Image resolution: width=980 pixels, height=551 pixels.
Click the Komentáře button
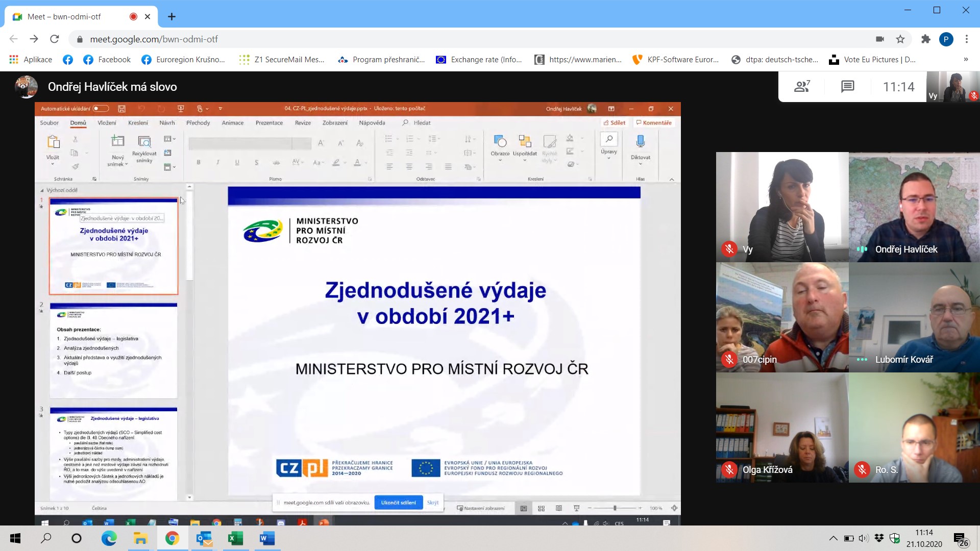point(654,123)
